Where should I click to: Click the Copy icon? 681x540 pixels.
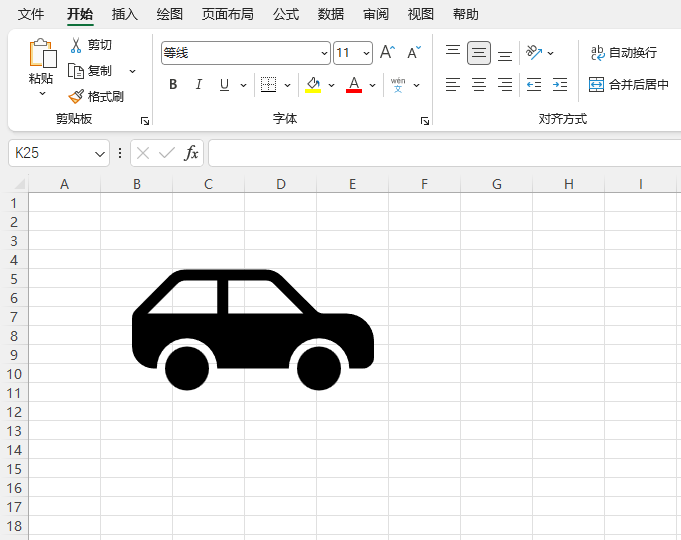[76, 71]
